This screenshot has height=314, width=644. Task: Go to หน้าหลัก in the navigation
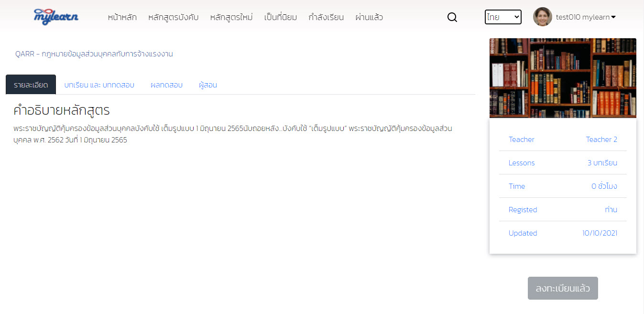tap(122, 17)
